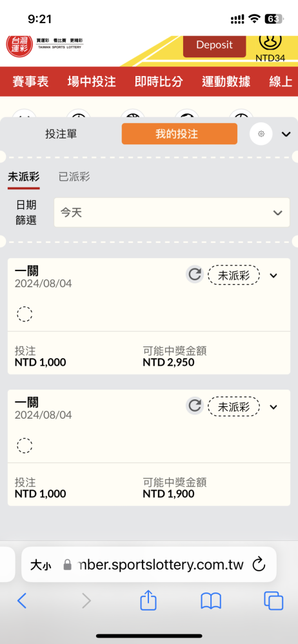Go back using Safari back arrow

pos(22,601)
